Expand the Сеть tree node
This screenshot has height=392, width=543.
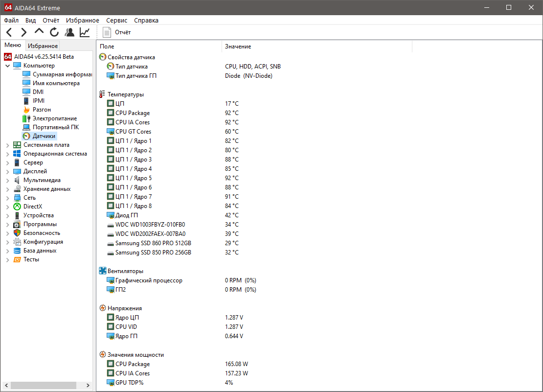[8, 198]
